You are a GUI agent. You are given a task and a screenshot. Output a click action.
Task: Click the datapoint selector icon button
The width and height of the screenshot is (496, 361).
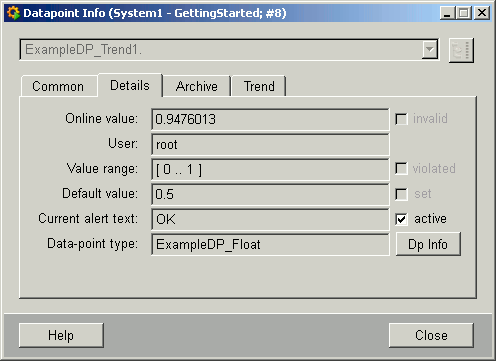(x=461, y=50)
